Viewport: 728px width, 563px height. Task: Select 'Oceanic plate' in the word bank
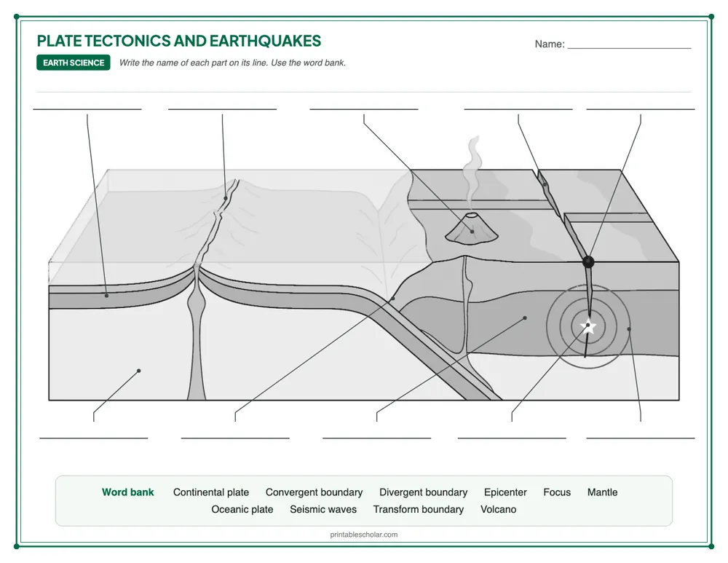click(242, 509)
